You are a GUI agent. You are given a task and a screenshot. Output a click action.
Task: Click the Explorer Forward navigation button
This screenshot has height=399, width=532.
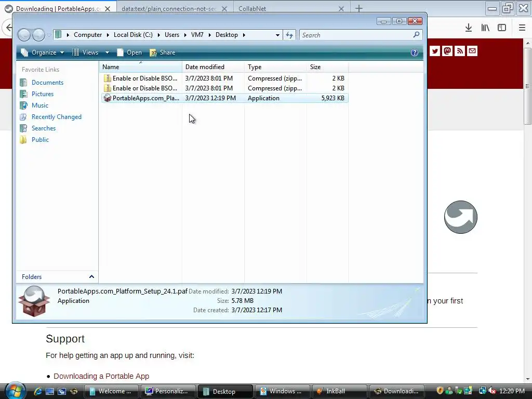click(x=38, y=35)
